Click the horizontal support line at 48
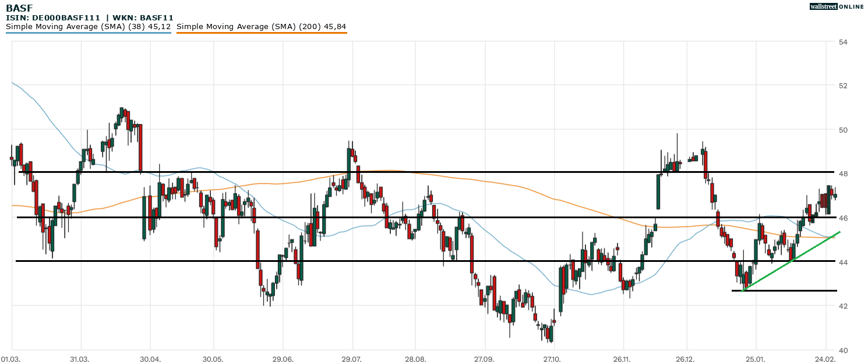 pos(428,172)
